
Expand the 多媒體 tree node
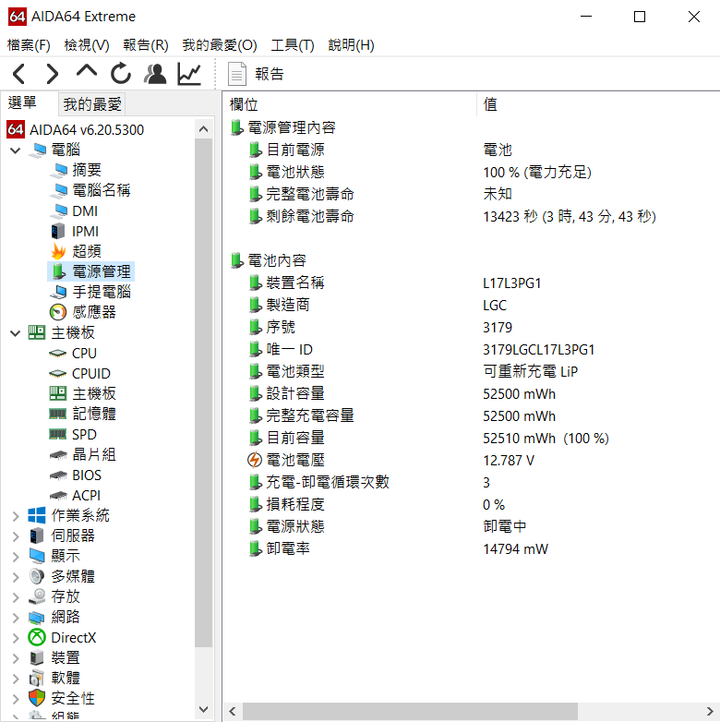tap(16, 576)
